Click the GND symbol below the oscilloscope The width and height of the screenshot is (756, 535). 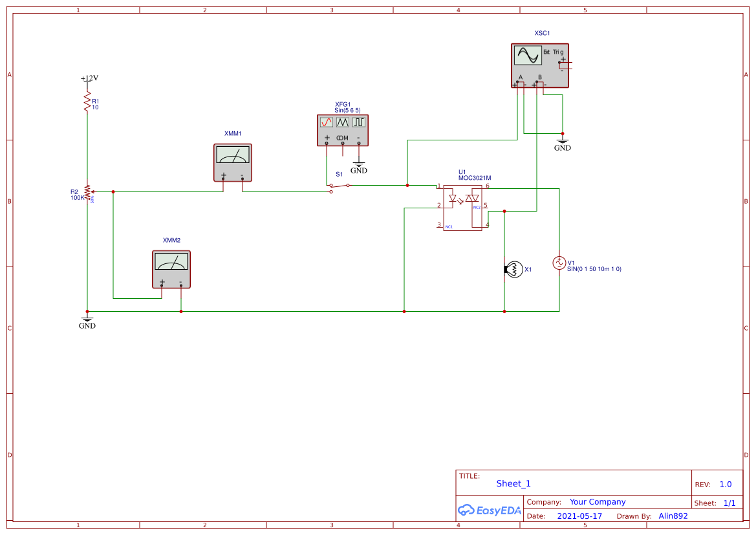coord(562,141)
